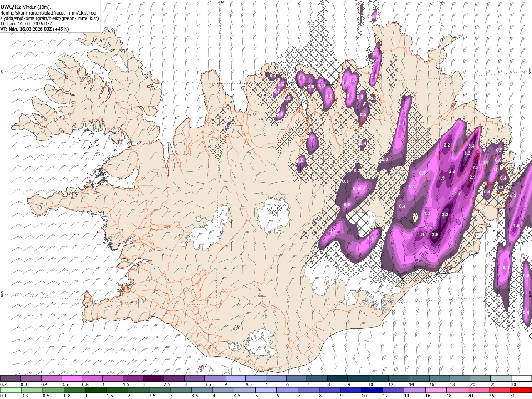Select the crimson rain swatch labelled 25
532x399 pixels.
500,390
